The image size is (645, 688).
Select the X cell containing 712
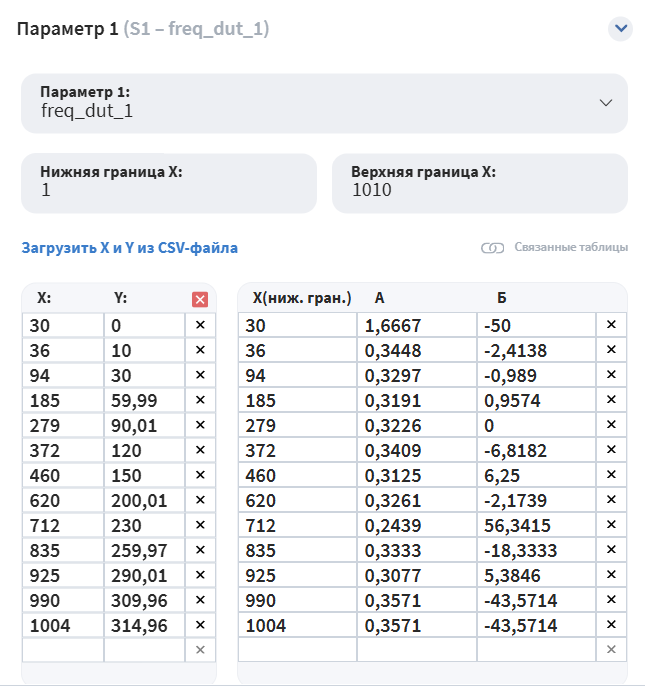[x=62, y=525]
